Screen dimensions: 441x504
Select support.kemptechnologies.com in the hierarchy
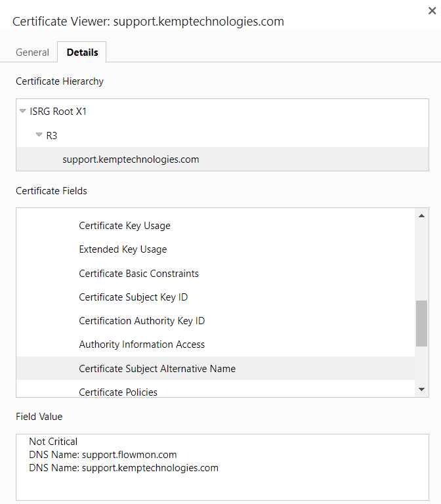coord(222,159)
